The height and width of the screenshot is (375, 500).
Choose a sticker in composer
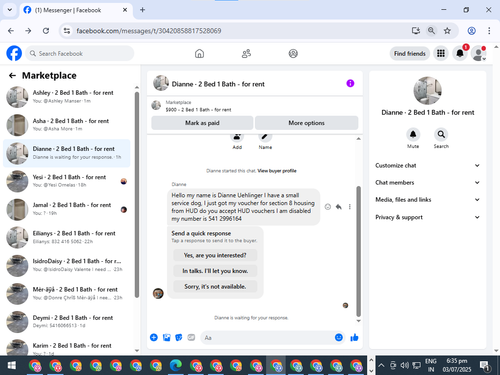(179, 338)
